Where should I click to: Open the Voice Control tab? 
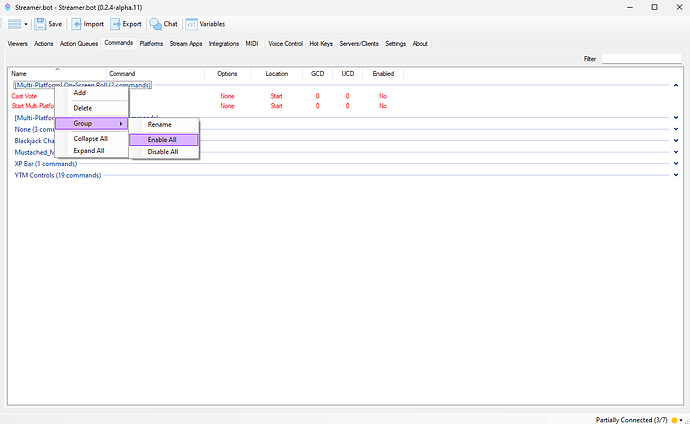[285, 44]
